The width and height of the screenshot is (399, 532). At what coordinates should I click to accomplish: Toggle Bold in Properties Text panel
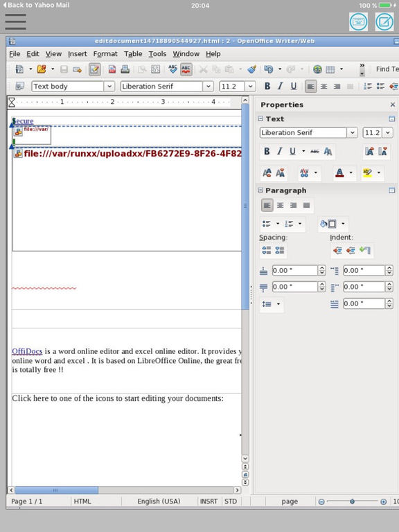(x=267, y=151)
